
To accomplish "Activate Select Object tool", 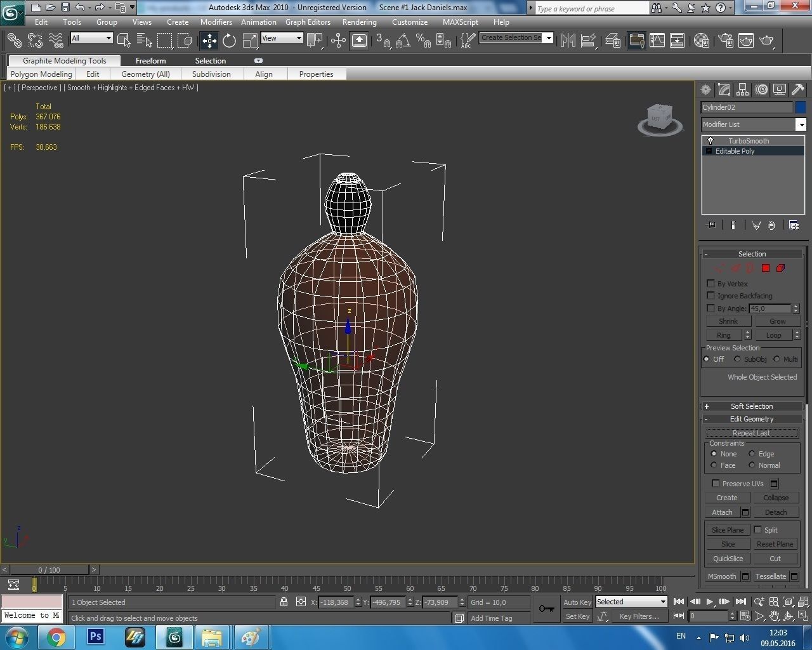I will (124, 41).
